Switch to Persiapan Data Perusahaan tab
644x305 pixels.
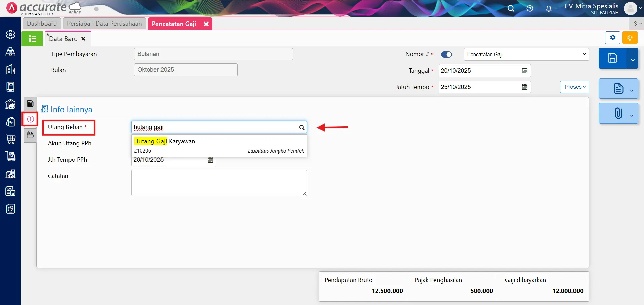pos(104,24)
